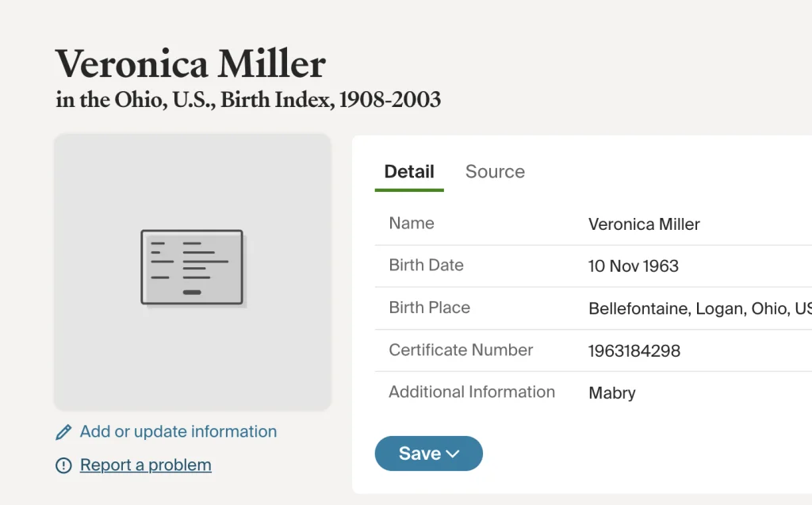Click the birth date value 10 Nov 1963
The width and height of the screenshot is (812, 505).
click(634, 266)
